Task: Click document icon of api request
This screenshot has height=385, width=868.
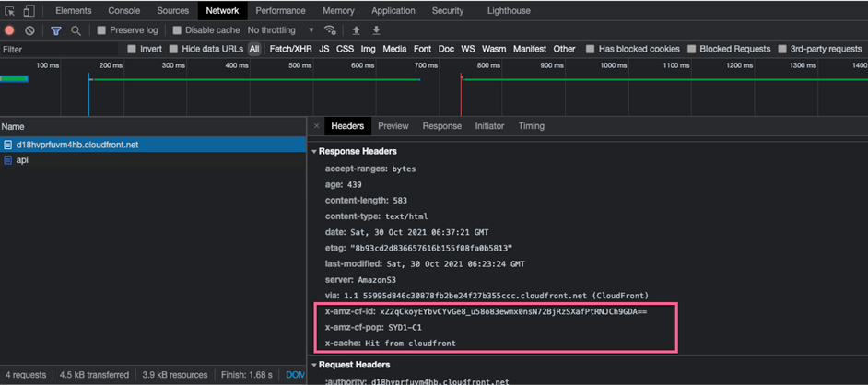Action: tap(7, 160)
